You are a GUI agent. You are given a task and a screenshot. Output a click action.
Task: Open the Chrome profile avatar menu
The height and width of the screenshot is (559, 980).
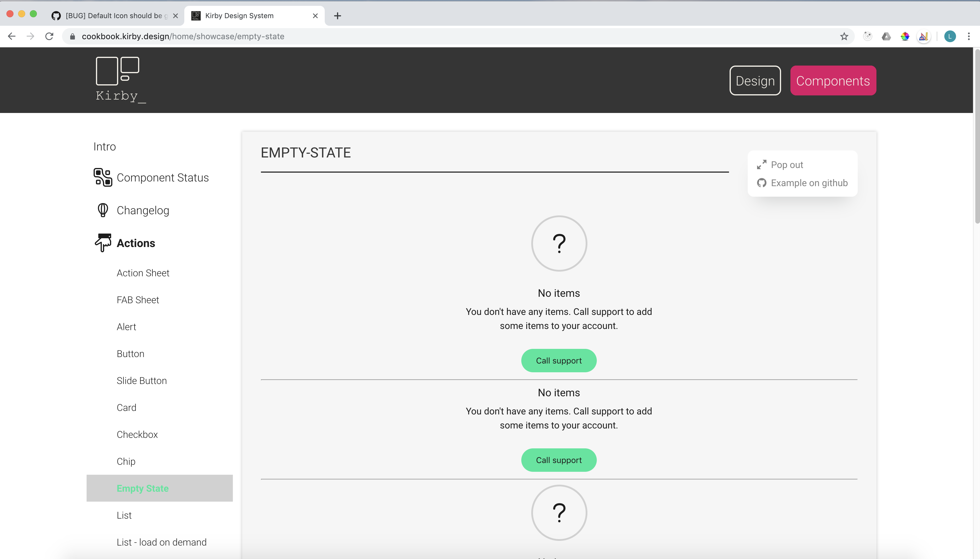(950, 37)
